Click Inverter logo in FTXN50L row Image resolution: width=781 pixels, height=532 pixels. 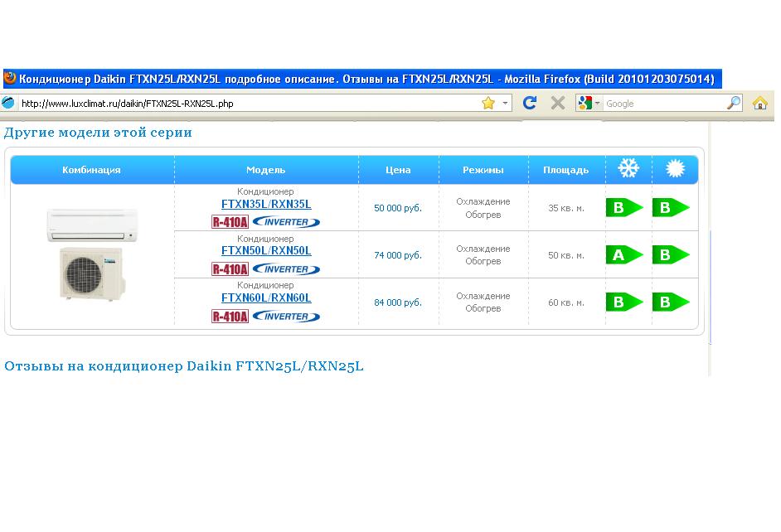(286, 269)
